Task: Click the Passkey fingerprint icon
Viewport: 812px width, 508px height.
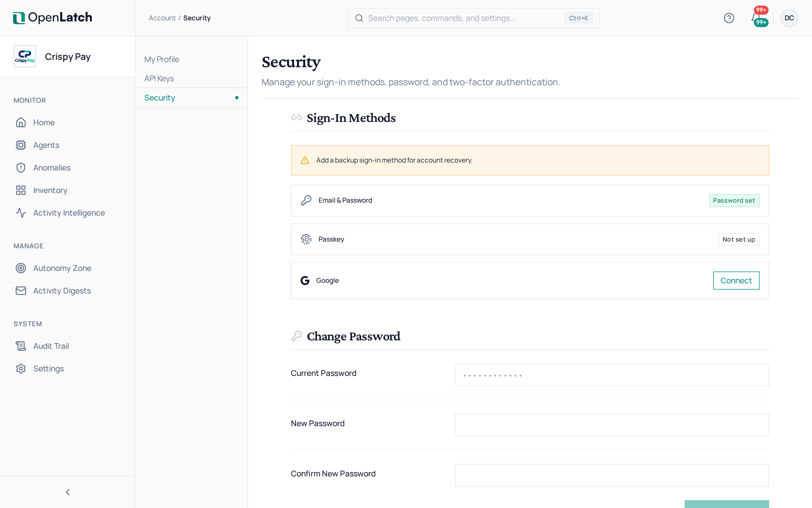Action: (x=306, y=239)
